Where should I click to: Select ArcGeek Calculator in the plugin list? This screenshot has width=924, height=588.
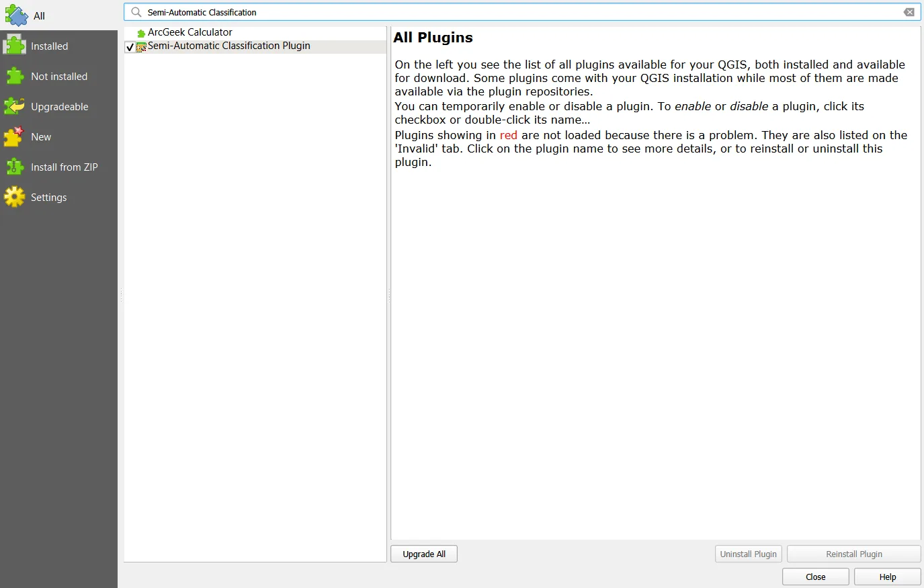click(x=190, y=32)
